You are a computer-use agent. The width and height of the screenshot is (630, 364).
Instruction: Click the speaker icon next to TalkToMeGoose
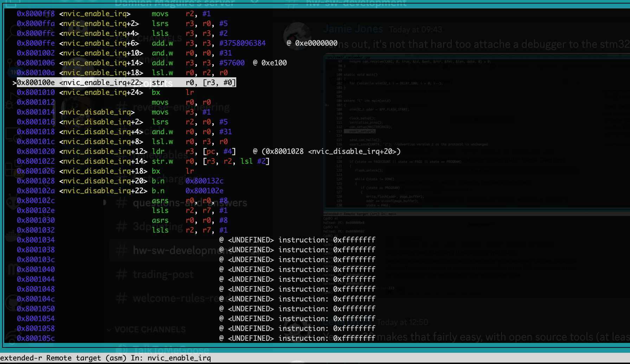(122, 350)
